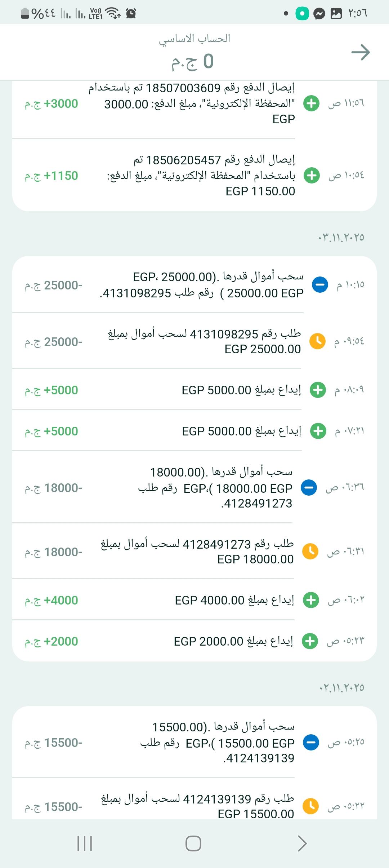Tap orange clock icon for request 4128491273
Viewport: 389px width, 868px height.
310,552
